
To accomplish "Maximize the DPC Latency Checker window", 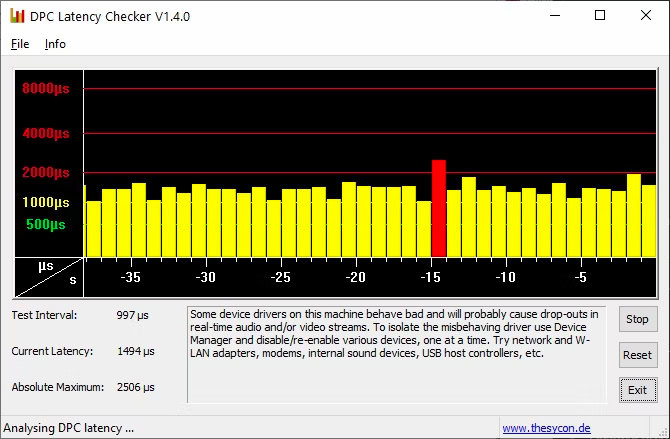I will point(600,15).
